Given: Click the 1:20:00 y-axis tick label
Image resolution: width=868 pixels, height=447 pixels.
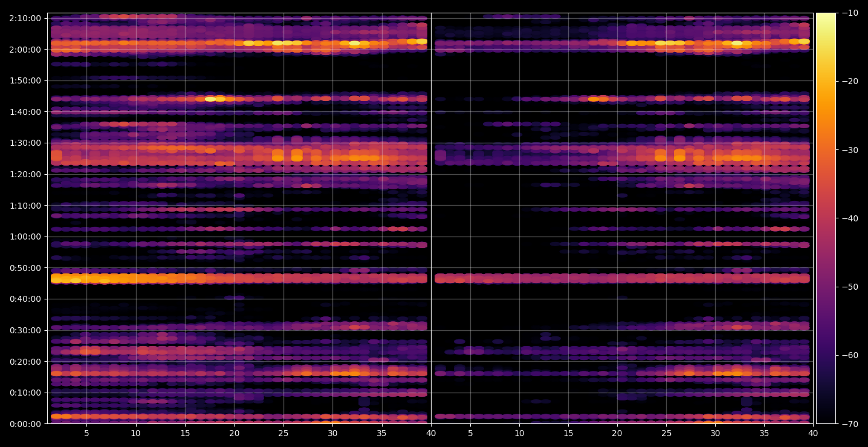Looking at the screenshot, I should click(x=25, y=174).
